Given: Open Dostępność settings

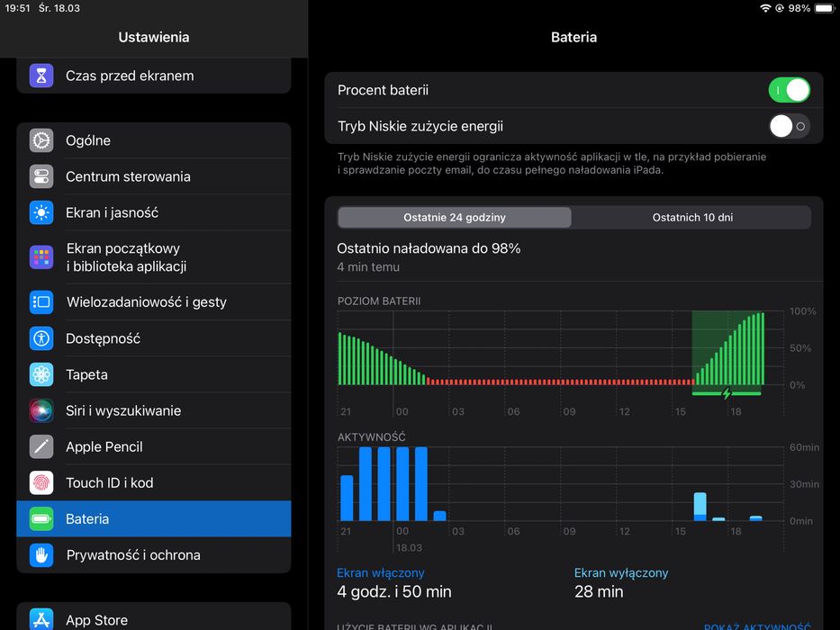Looking at the screenshot, I should click(x=154, y=338).
